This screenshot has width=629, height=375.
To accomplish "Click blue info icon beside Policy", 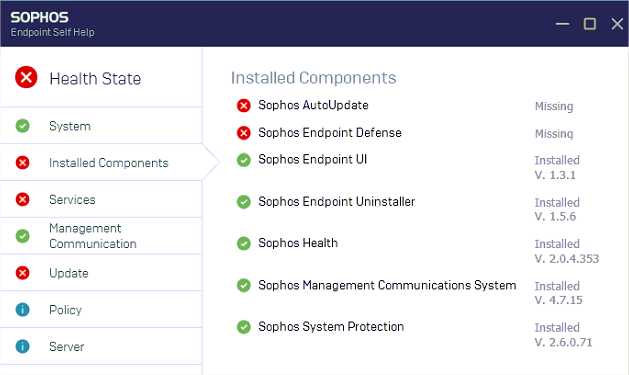I will pos(22,309).
